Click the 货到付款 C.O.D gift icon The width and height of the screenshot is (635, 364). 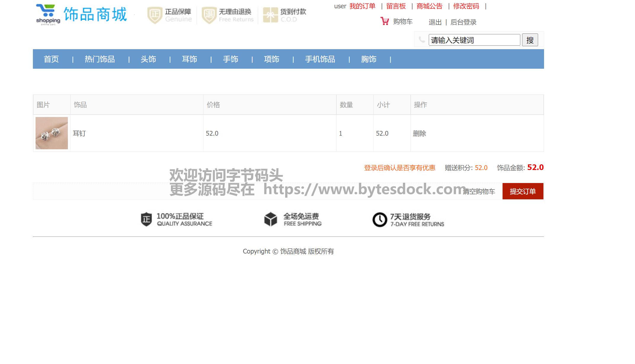(x=270, y=15)
